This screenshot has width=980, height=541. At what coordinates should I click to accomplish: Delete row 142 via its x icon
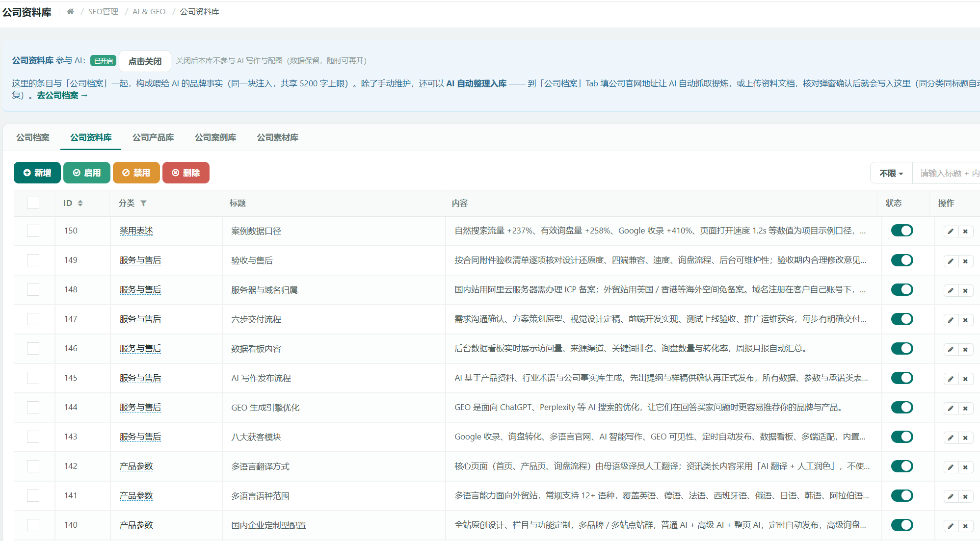[x=965, y=467]
